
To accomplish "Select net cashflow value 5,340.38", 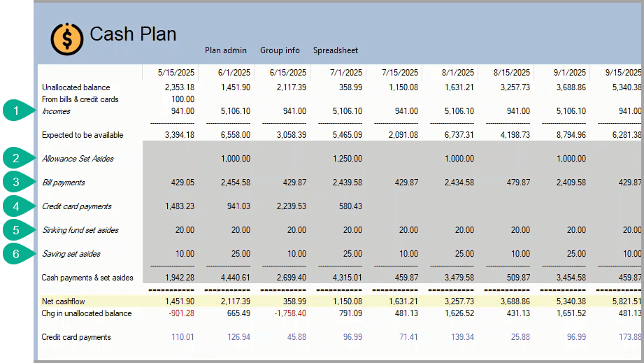I will coord(571,302).
